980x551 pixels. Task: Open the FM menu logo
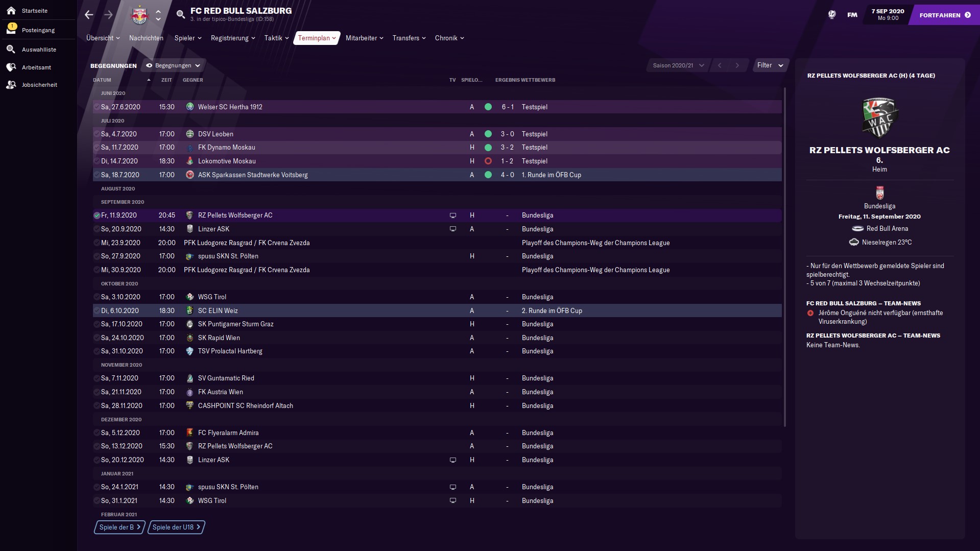pos(852,15)
